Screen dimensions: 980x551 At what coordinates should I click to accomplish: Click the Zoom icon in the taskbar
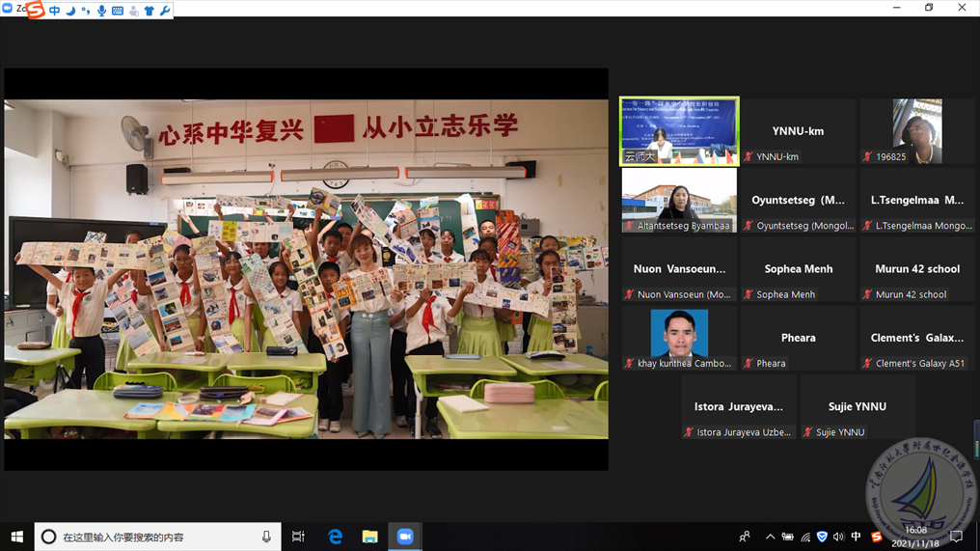click(x=405, y=537)
